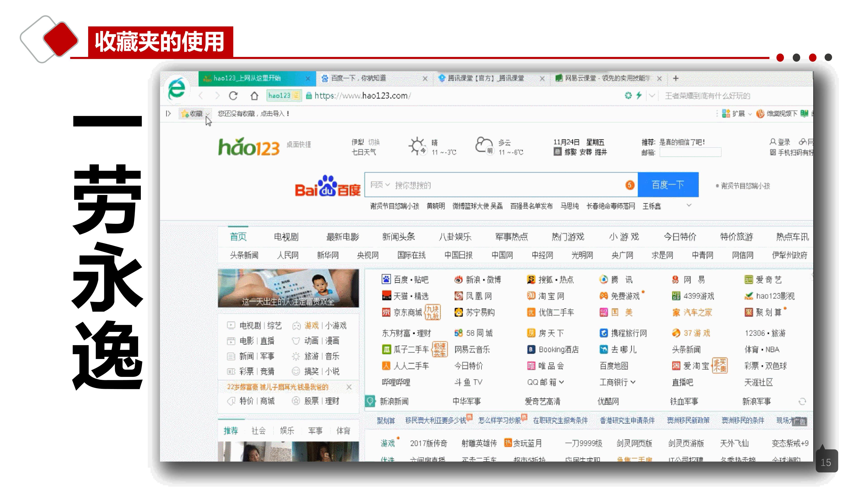Click the 切换 city switch link
This screenshot has height=488, width=868.
click(x=374, y=142)
